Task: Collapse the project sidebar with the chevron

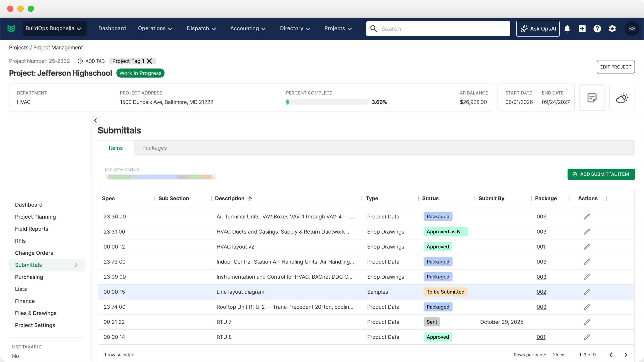Action: [95, 120]
